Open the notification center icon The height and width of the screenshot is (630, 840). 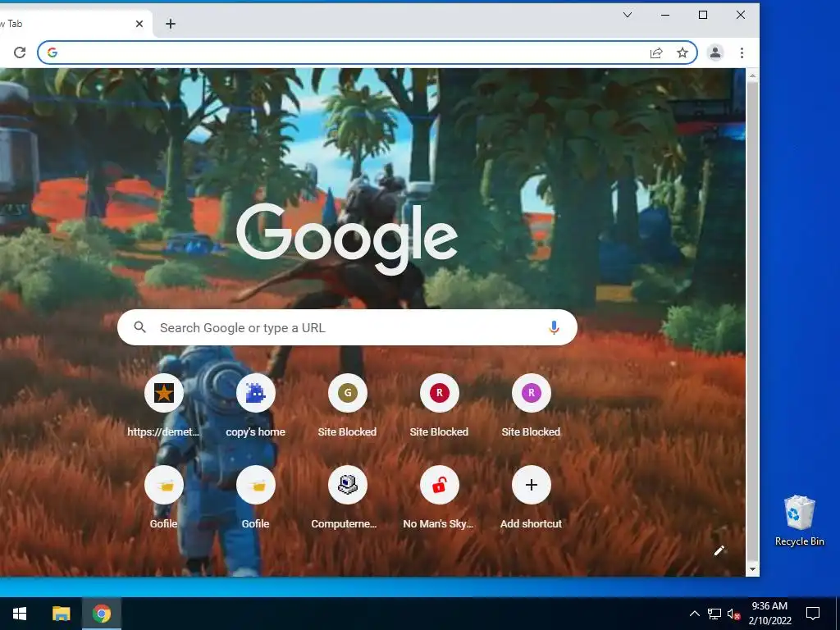[x=813, y=614]
